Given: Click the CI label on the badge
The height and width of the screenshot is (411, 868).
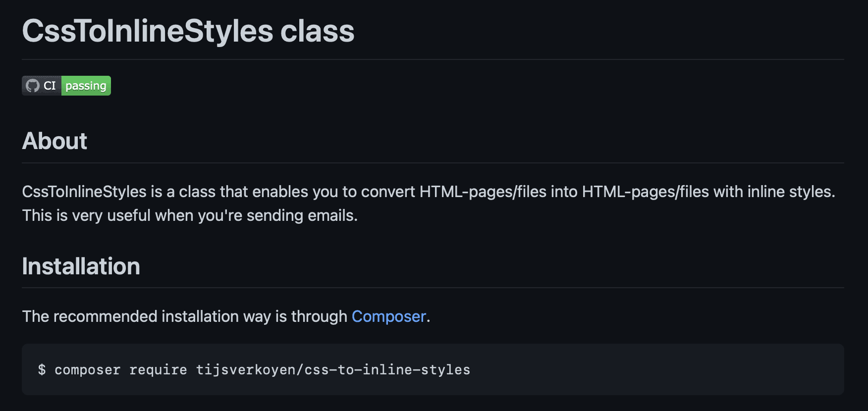Looking at the screenshot, I should point(50,86).
